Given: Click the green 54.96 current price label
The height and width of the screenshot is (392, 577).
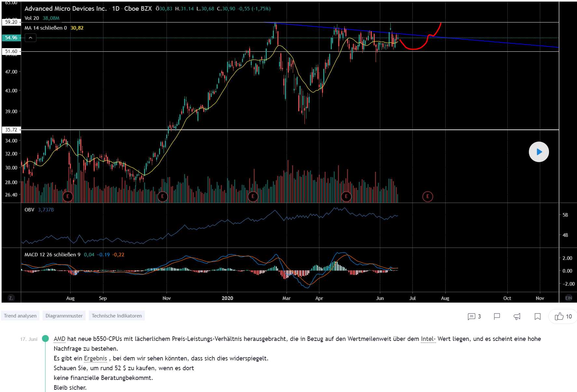Looking at the screenshot, I should click(x=11, y=38).
